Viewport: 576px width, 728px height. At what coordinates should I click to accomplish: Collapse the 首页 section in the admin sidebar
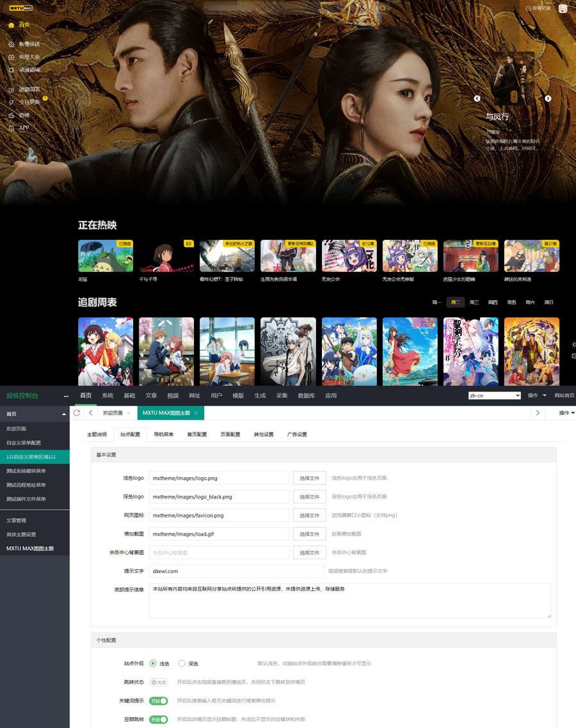(63, 413)
